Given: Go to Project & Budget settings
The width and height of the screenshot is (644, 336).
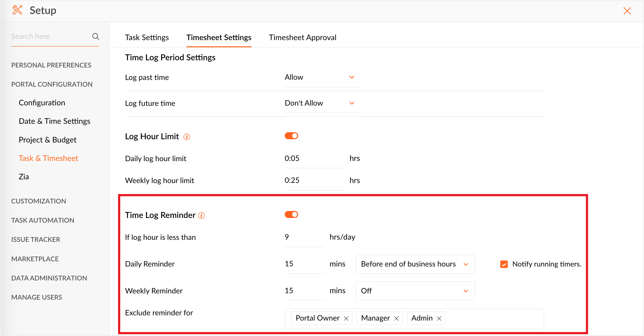Looking at the screenshot, I should tap(47, 140).
